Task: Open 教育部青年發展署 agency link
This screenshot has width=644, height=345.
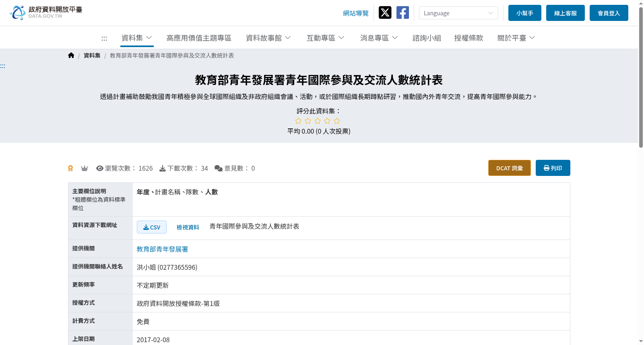Action: [x=163, y=249]
